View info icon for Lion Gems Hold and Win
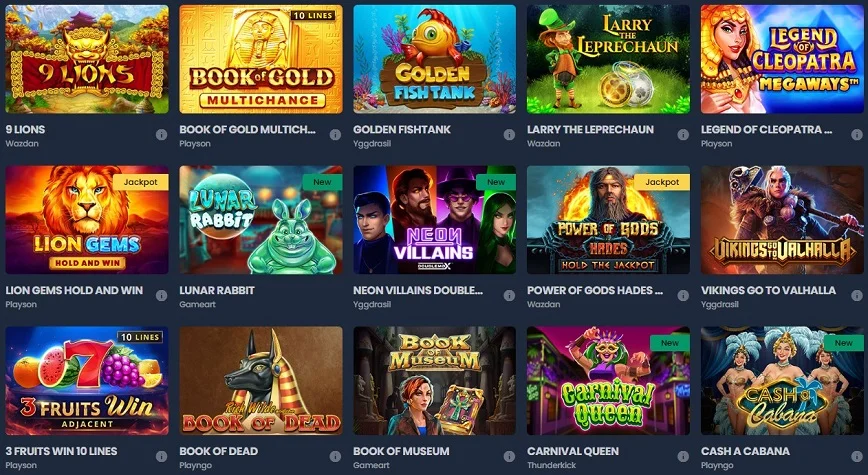The width and height of the screenshot is (868, 475). 161,296
